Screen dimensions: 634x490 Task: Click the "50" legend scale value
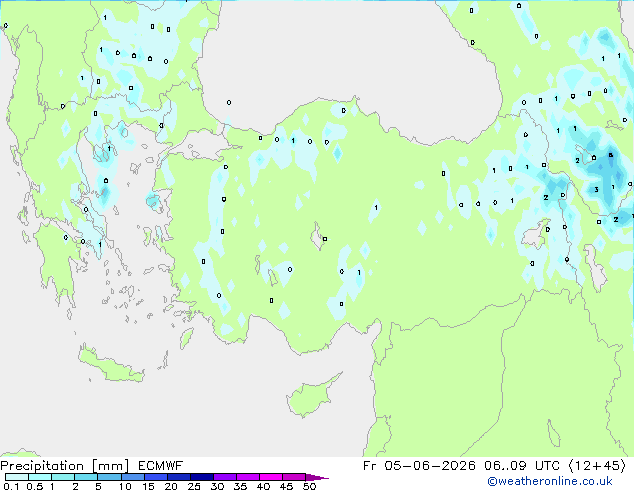[309, 486]
